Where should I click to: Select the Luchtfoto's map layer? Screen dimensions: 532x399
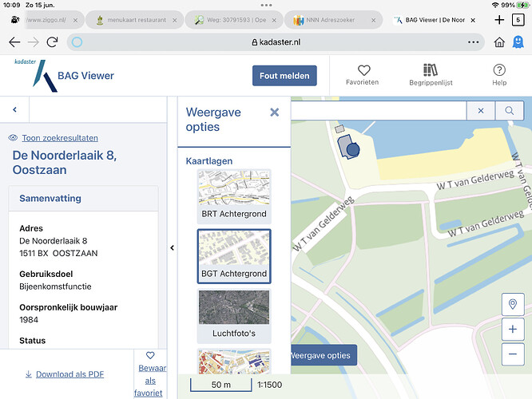pos(234,315)
